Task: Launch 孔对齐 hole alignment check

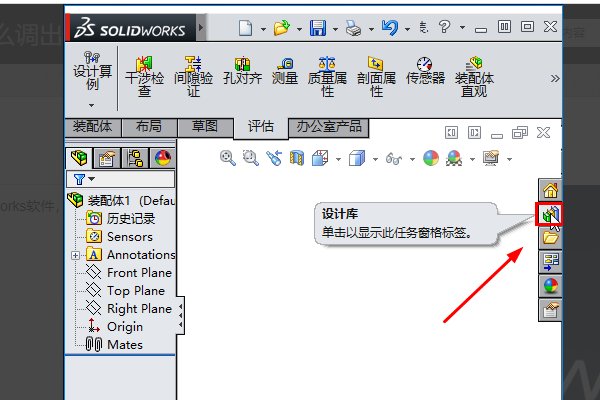Action: pos(242,70)
